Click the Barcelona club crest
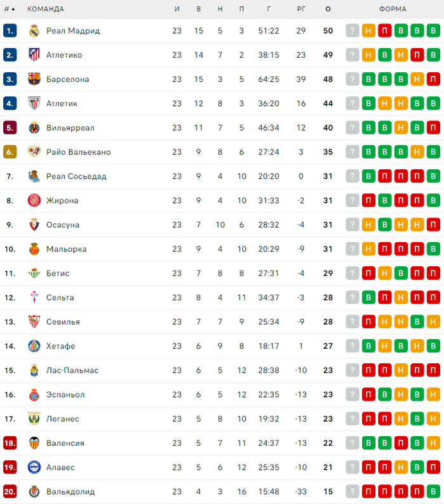This screenshot has width=444, height=504. 34,79
